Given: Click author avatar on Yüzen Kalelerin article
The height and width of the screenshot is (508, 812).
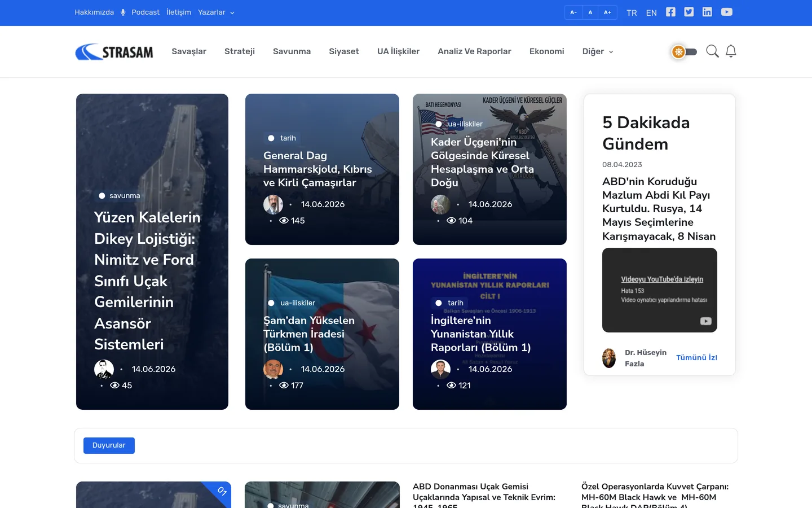Looking at the screenshot, I should (x=104, y=369).
